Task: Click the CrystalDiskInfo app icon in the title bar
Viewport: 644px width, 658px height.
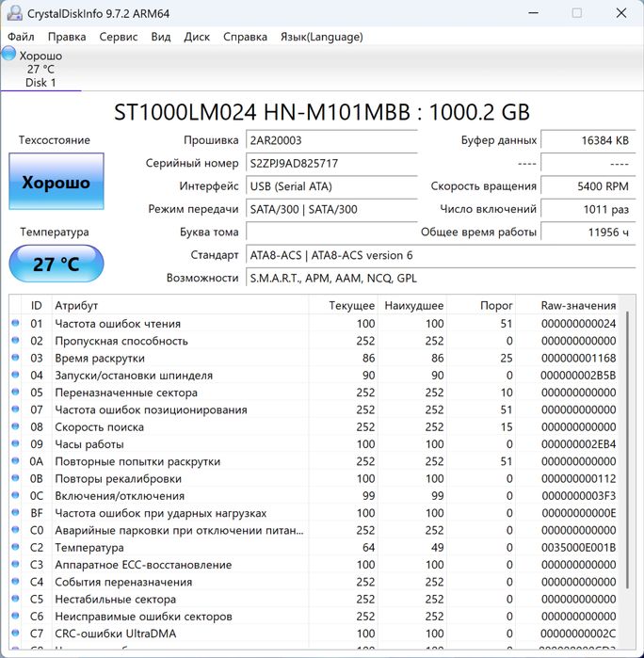Action: tap(14, 13)
